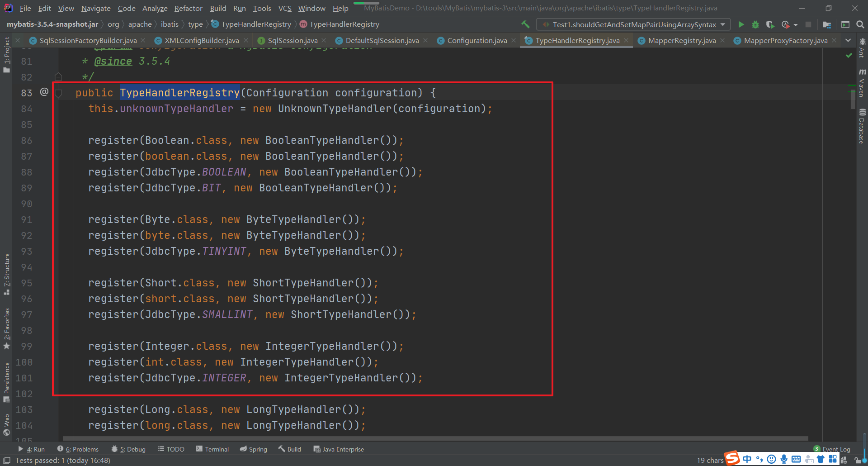Click the apache breadcrumb in navigation bar

140,24
